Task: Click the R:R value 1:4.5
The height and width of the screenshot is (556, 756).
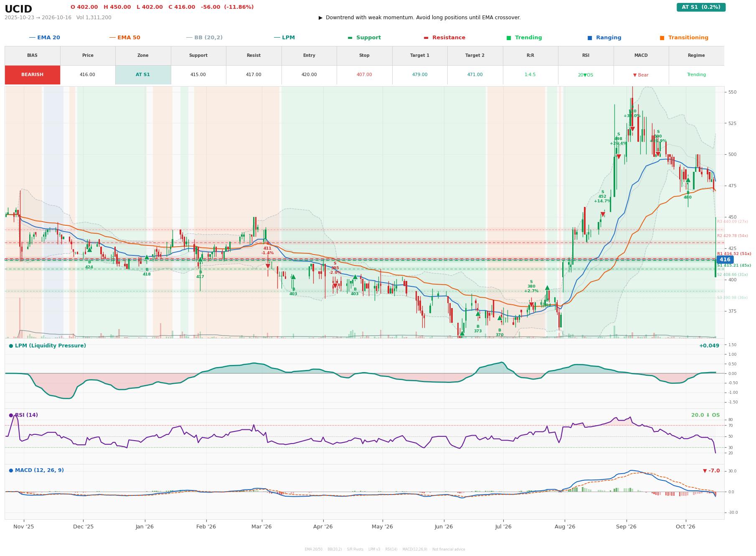Action: coord(530,75)
